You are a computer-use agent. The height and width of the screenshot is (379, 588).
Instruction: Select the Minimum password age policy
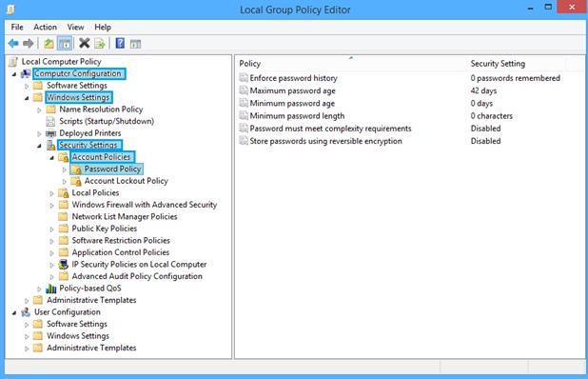[x=292, y=103]
